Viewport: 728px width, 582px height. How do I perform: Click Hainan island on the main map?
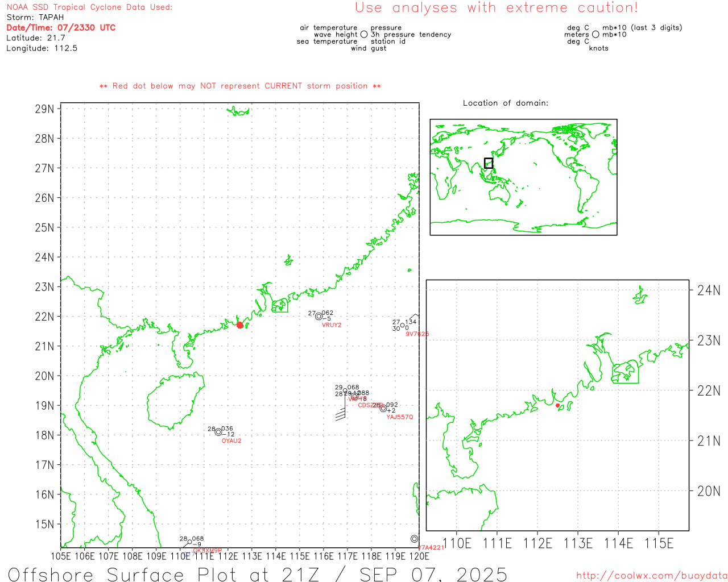(x=175, y=401)
